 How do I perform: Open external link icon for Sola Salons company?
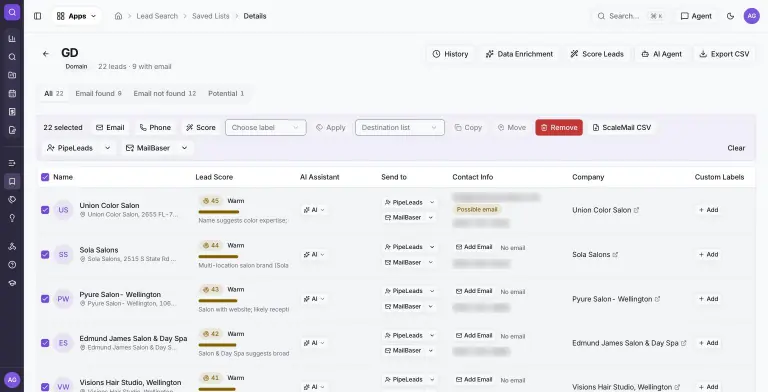click(x=615, y=254)
